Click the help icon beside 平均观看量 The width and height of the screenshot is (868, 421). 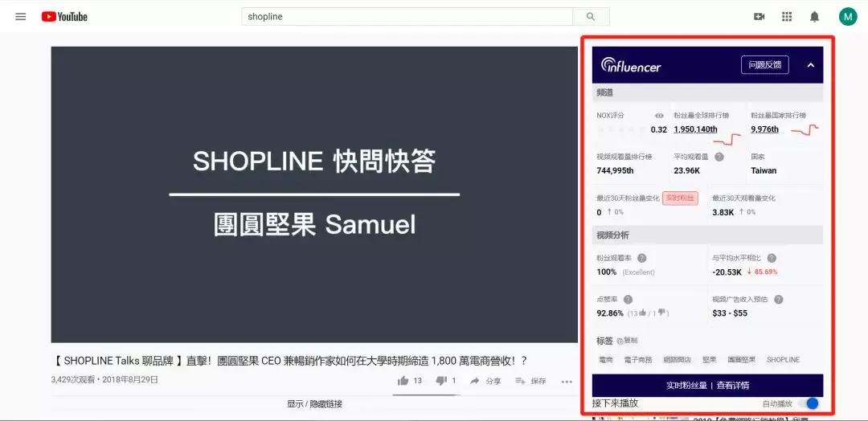719,157
